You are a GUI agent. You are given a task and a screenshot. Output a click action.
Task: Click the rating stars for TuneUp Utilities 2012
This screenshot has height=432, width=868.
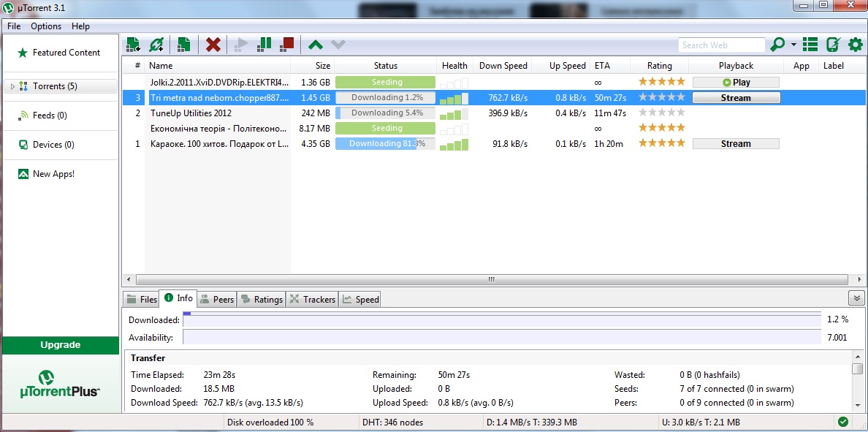point(661,113)
